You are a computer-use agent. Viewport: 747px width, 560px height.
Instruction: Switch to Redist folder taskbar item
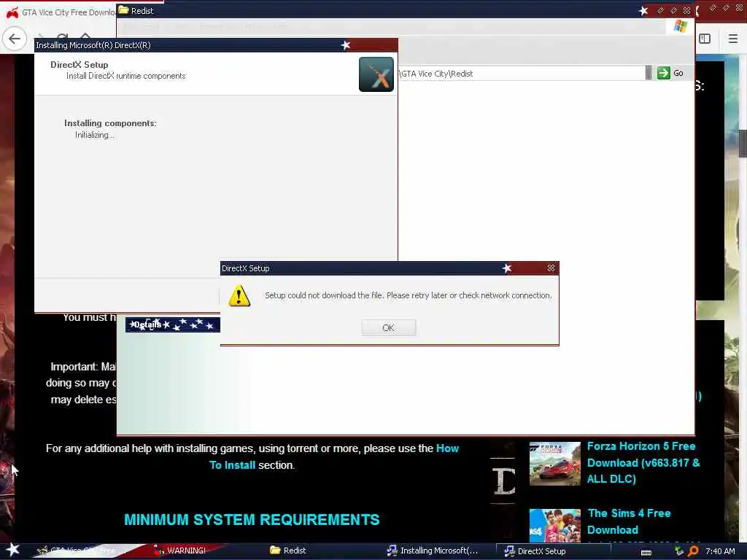point(287,551)
